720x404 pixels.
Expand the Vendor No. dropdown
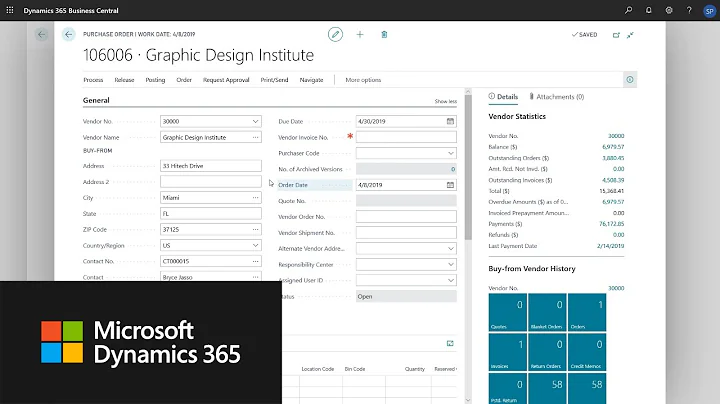tap(255, 121)
